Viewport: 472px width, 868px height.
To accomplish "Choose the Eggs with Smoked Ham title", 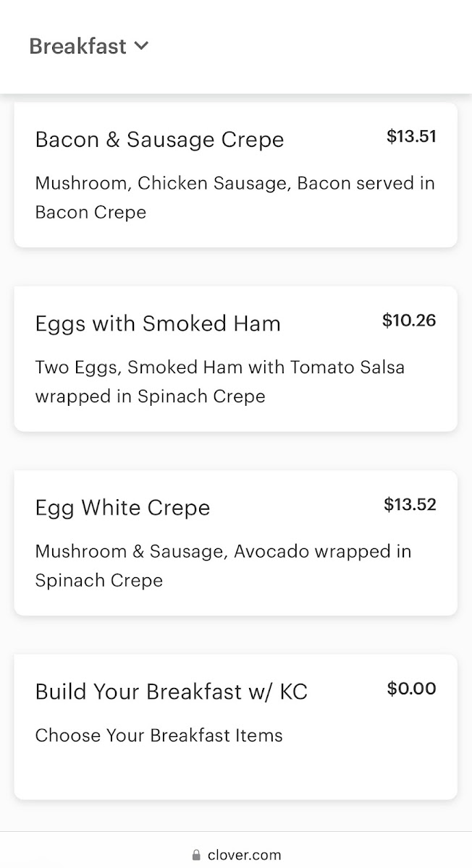I will point(158,323).
